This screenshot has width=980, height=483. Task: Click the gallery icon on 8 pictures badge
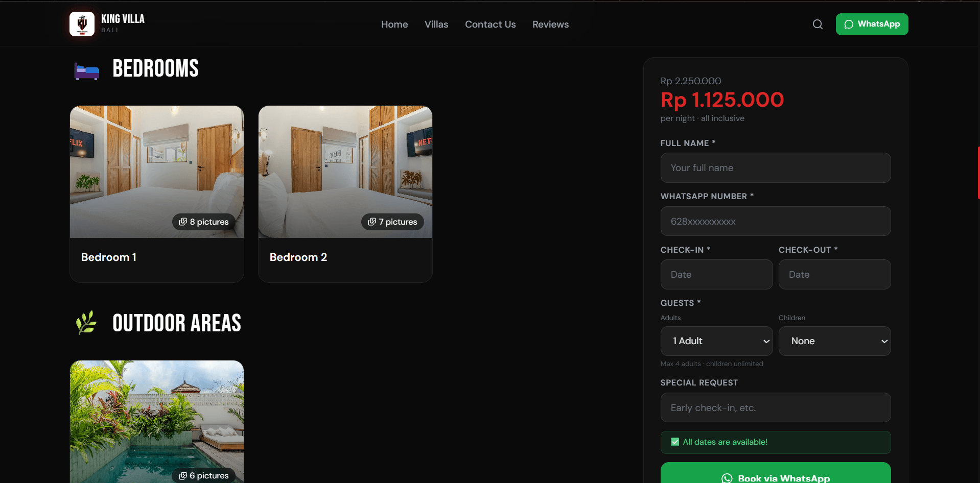pyautogui.click(x=183, y=222)
